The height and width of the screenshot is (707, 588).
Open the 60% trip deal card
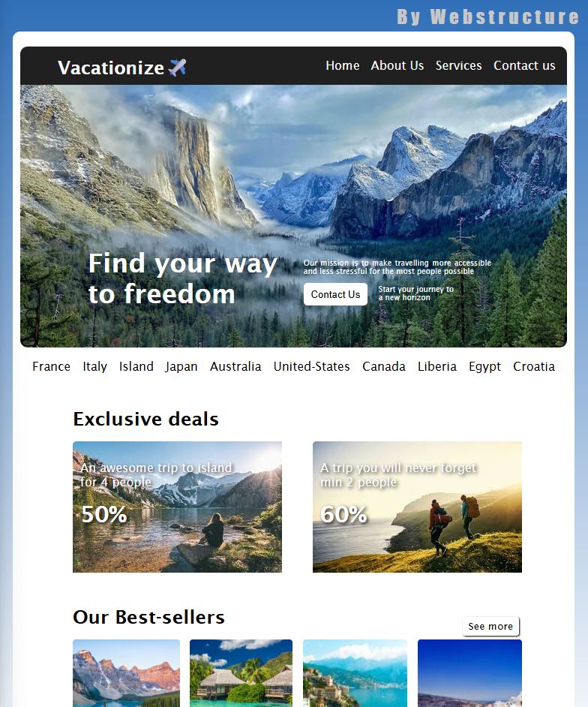point(417,507)
